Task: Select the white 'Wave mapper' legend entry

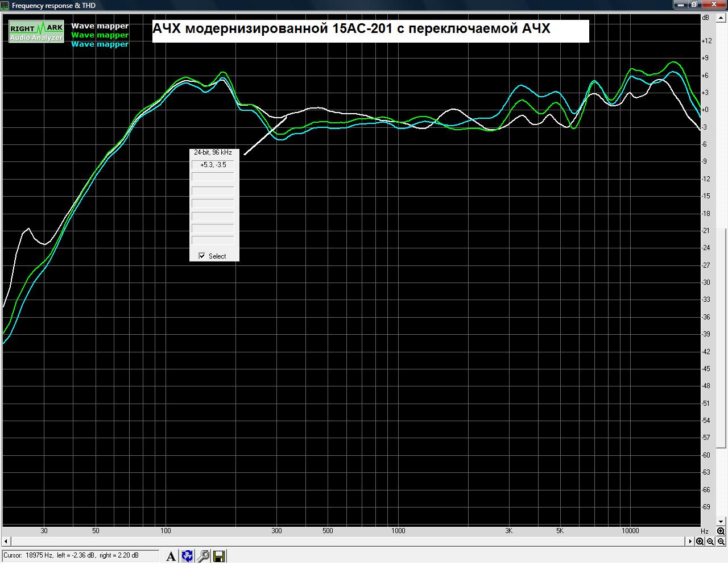Action: (100, 26)
